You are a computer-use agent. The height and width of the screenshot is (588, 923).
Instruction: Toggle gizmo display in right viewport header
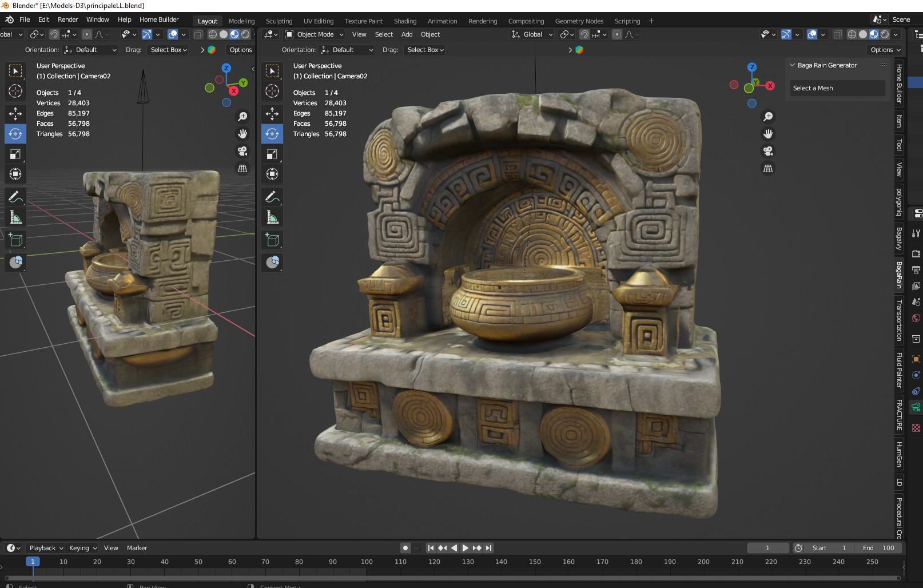point(786,34)
